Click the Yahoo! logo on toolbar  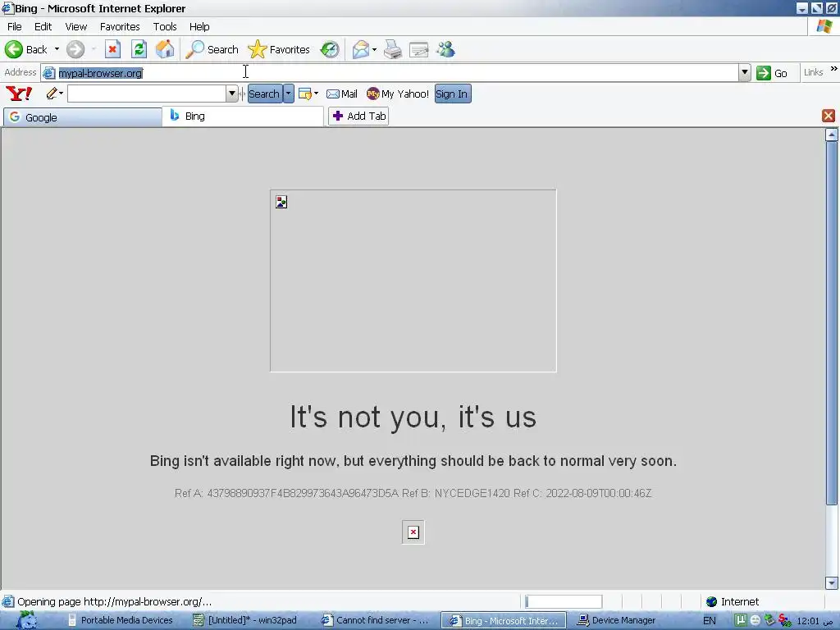(x=19, y=94)
